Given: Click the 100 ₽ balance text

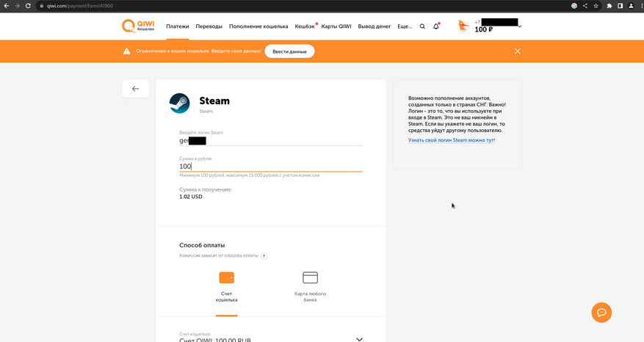Looking at the screenshot, I should tap(483, 29).
